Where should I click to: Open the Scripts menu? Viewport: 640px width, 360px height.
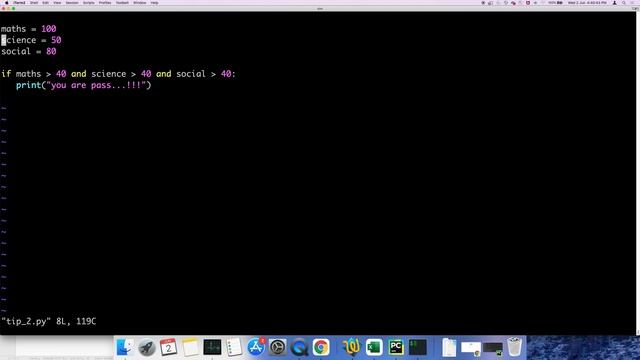(x=89, y=3)
